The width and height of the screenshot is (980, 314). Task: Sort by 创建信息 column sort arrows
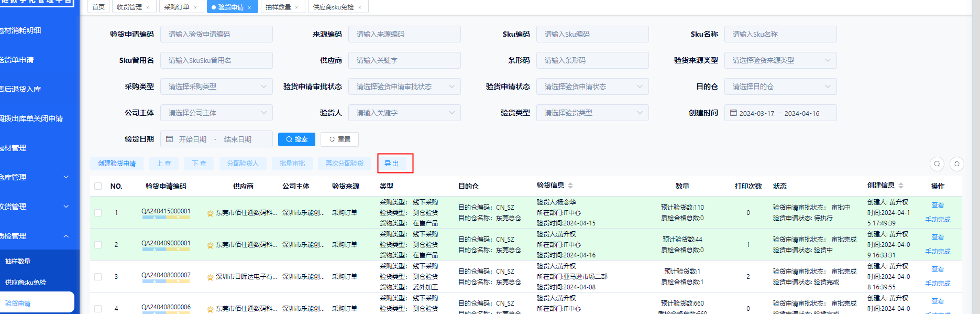(x=901, y=186)
